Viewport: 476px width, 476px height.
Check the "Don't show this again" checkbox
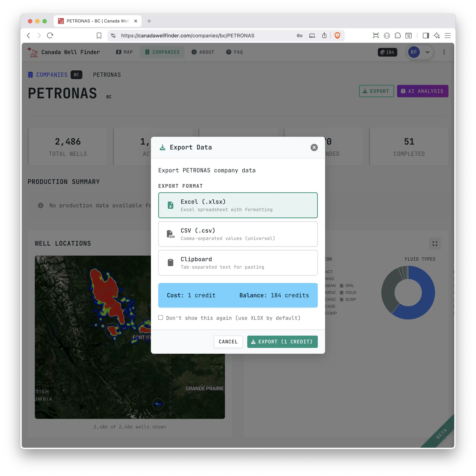(x=161, y=318)
